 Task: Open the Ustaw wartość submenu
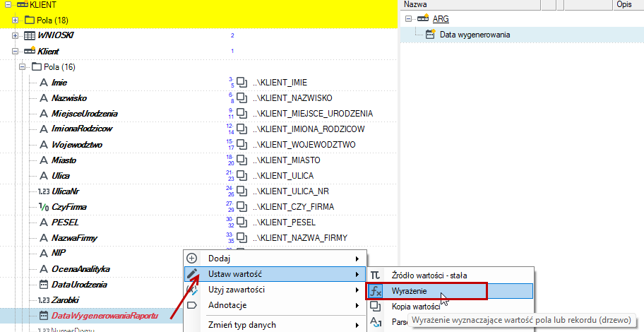(274, 274)
